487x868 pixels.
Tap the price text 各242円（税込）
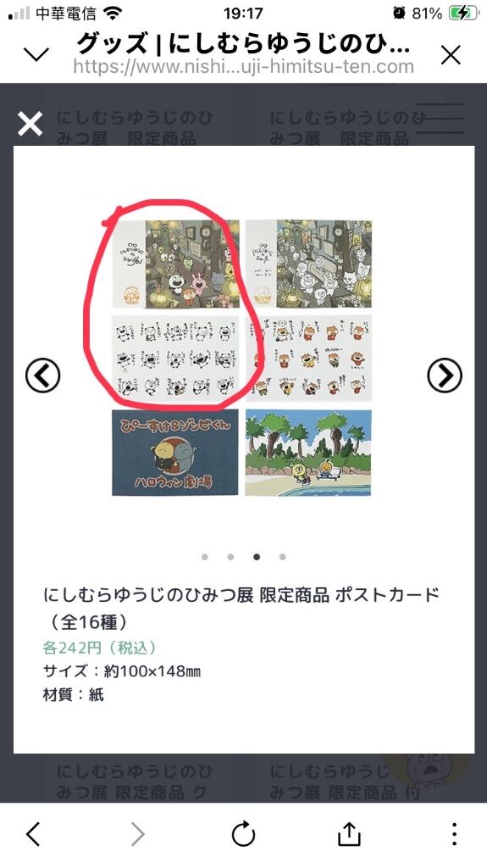pyautogui.click(x=100, y=647)
